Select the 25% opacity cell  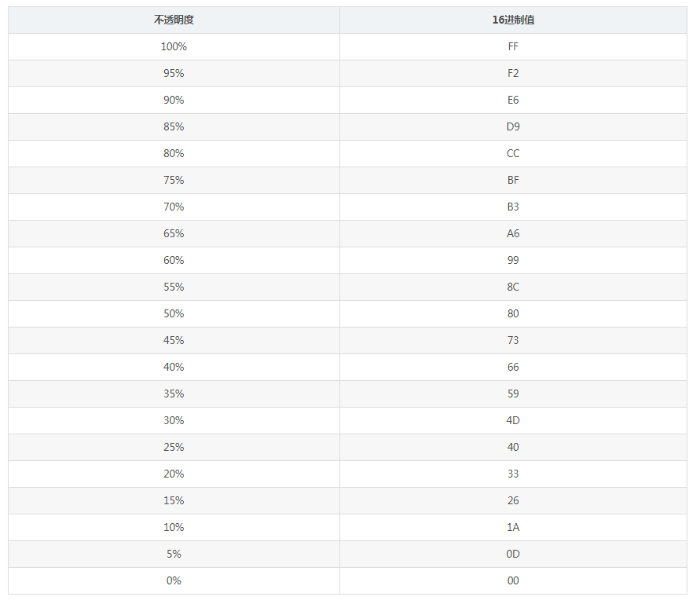[174, 448]
